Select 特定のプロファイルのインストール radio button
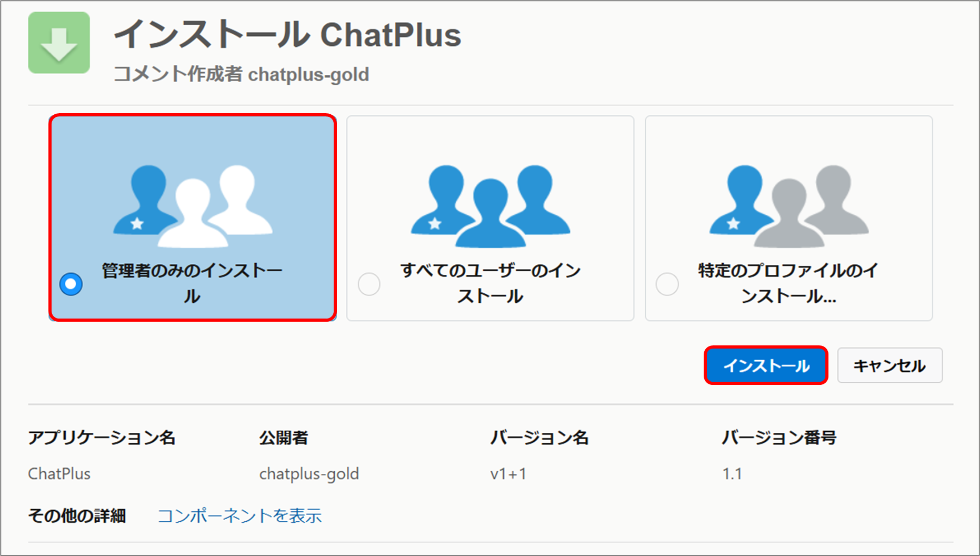This screenshot has width=980, height=556. click(x=667, y=284)
